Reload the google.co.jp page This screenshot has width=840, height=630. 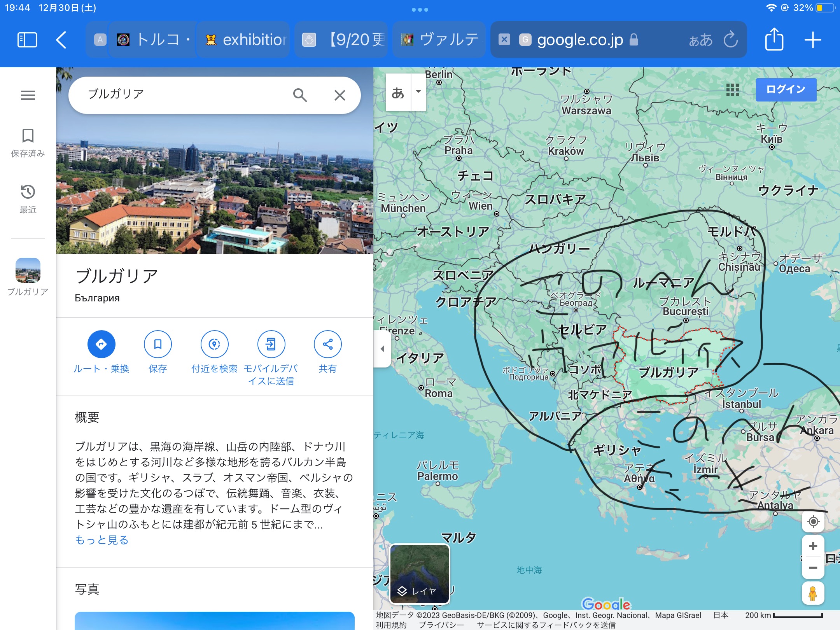pos(731,40)
